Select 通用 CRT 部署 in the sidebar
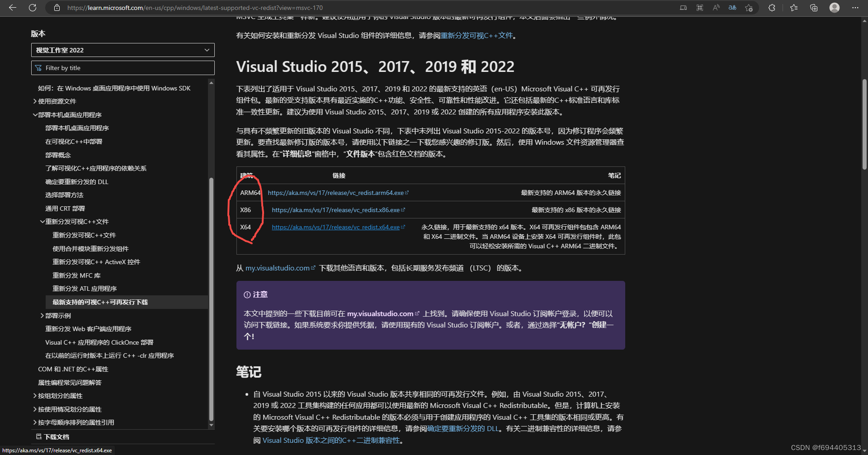The height and width of the screenshot is (455, 868). pyautogui.click(x=65, y=209)
